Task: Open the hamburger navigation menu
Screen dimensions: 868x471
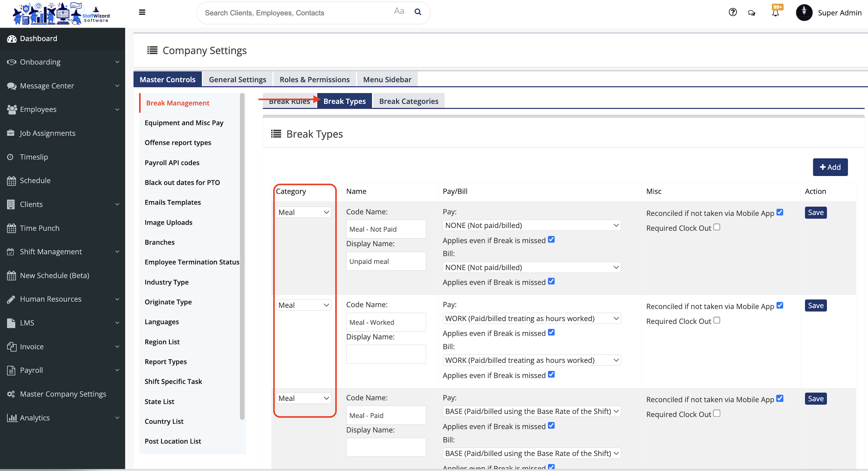Action: coord(142,12)
